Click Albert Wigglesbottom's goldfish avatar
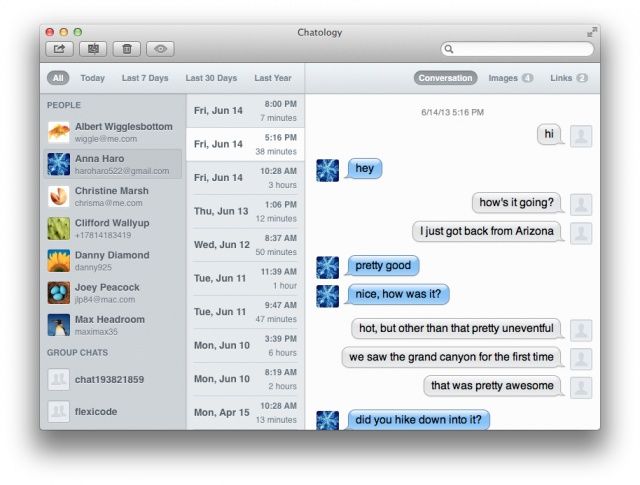 (58, 133)
